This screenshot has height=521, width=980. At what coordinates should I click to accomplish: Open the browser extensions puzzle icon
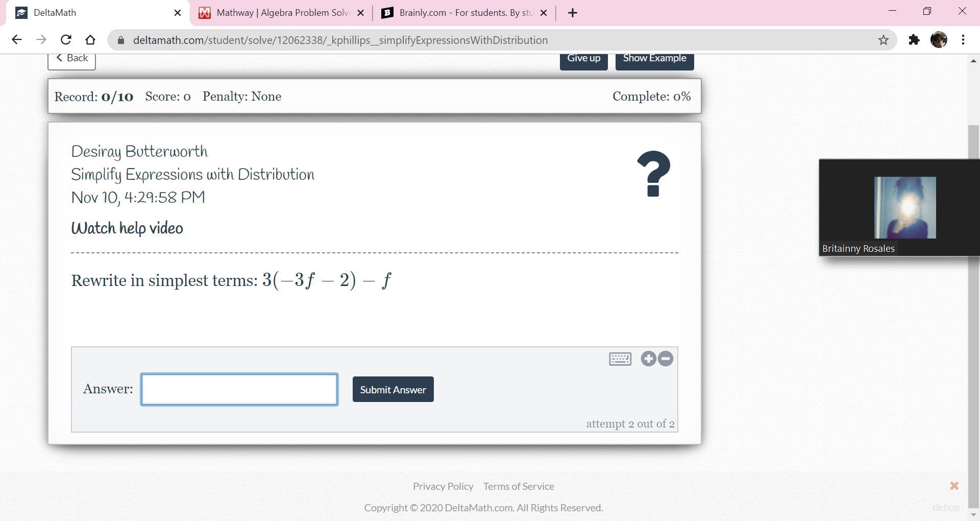click(x=914, y=40)
